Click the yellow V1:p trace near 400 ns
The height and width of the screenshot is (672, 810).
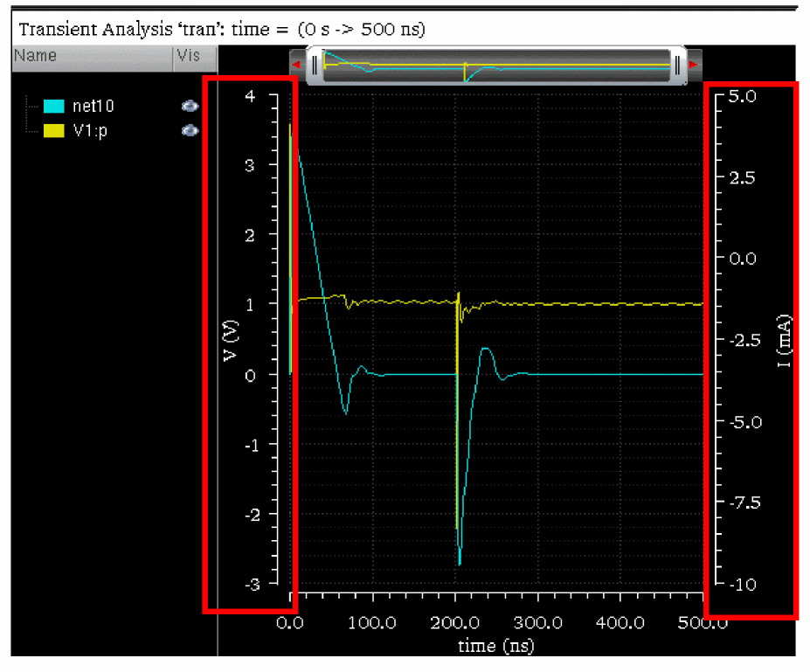tap(620, 304)
